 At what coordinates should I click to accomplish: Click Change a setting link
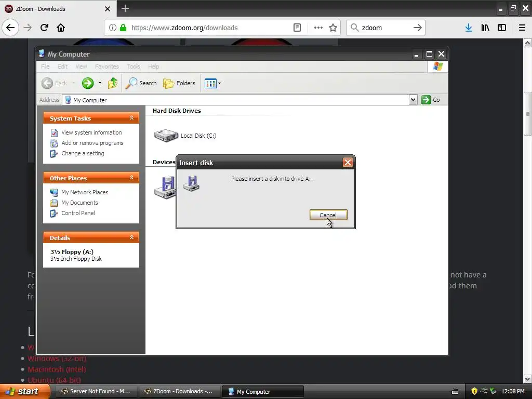coord(83,153)
